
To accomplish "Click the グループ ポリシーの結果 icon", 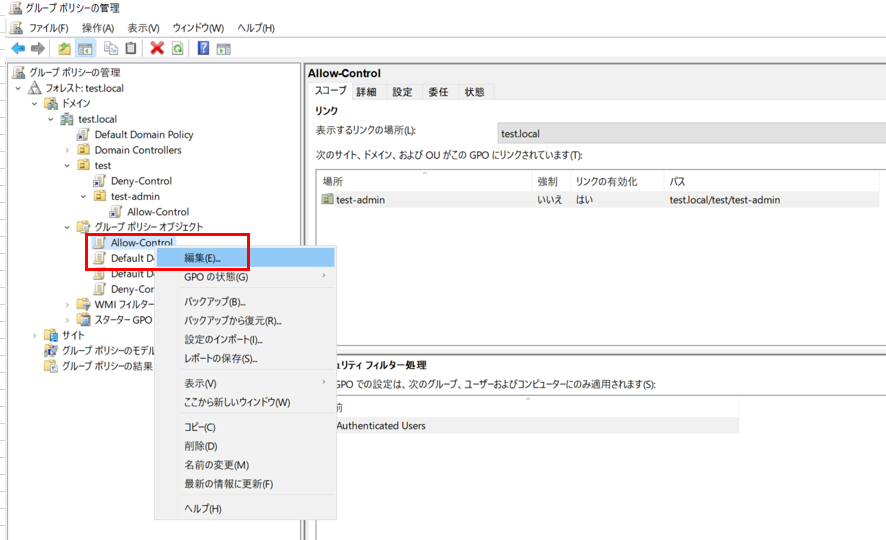I will pos(51,366).
